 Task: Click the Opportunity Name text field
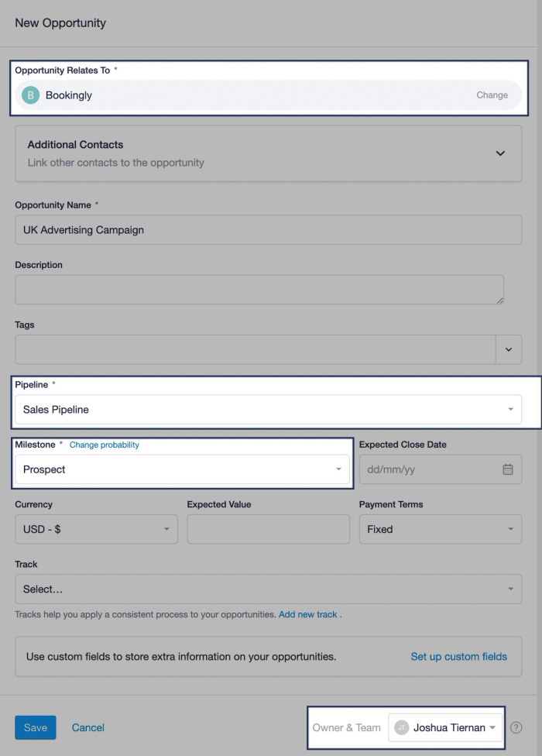coord(269,230)
